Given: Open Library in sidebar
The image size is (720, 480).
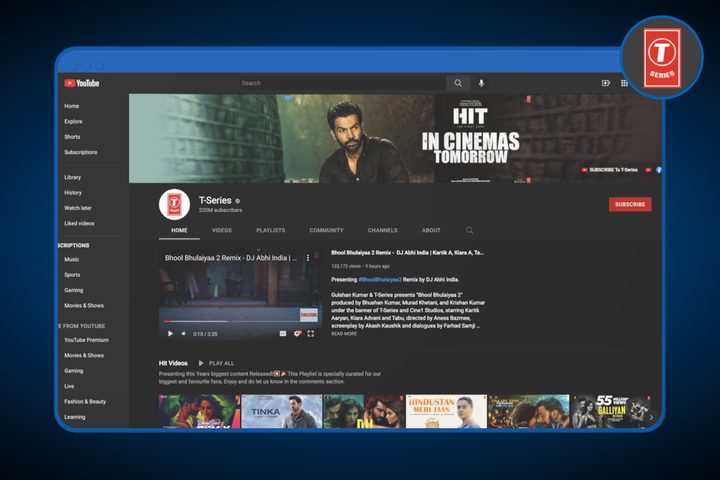Looking at the screenshot, I should pyautogui.click(x=73, y=177).
